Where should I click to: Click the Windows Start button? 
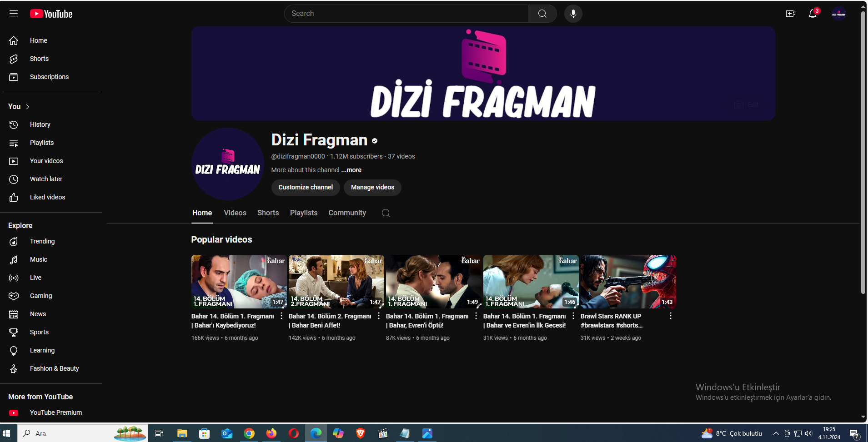click(x=6, y=433)
